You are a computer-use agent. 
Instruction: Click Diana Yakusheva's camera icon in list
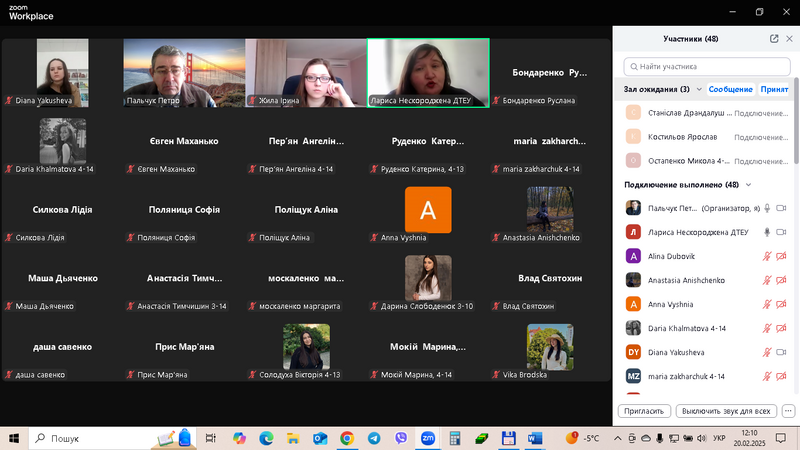click(x=781, y=352)
